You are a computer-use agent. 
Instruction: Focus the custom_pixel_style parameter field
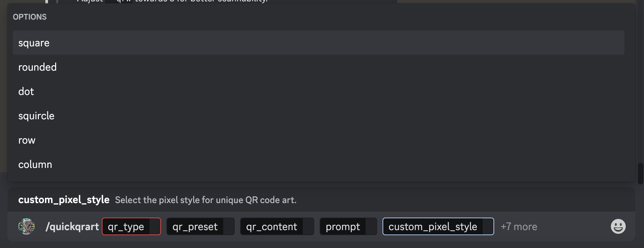coord(438,226)
